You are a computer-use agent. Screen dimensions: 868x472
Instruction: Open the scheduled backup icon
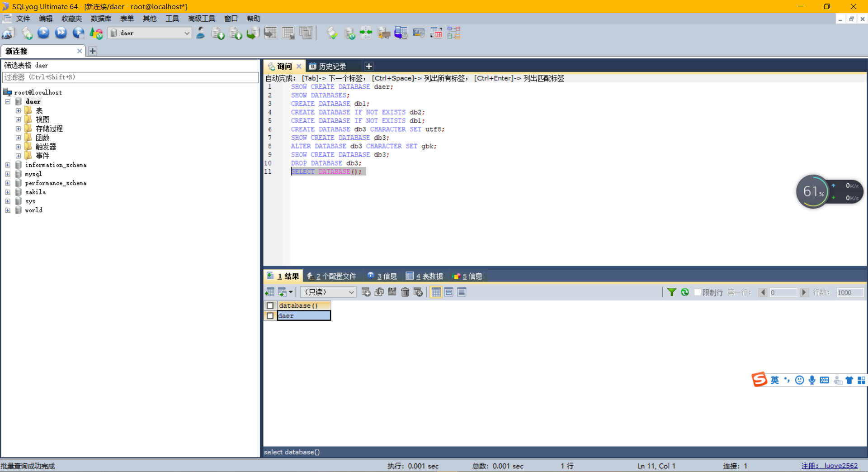coord(401,33)
